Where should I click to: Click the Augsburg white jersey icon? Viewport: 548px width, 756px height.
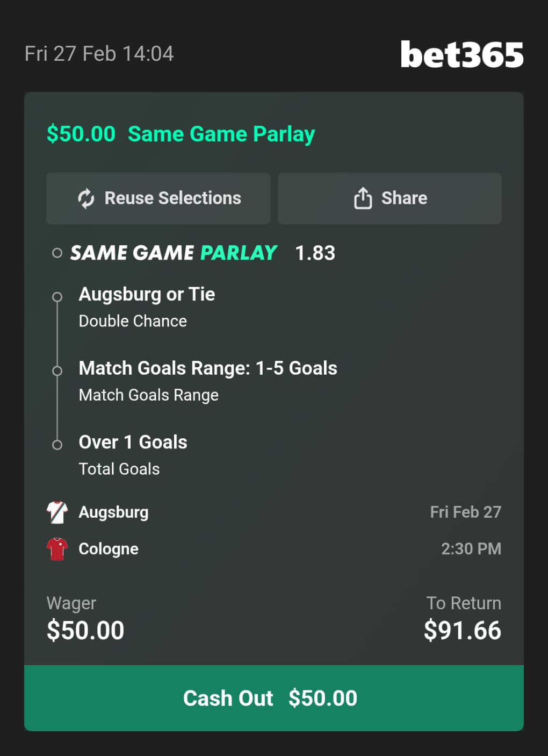pos(57,512)
